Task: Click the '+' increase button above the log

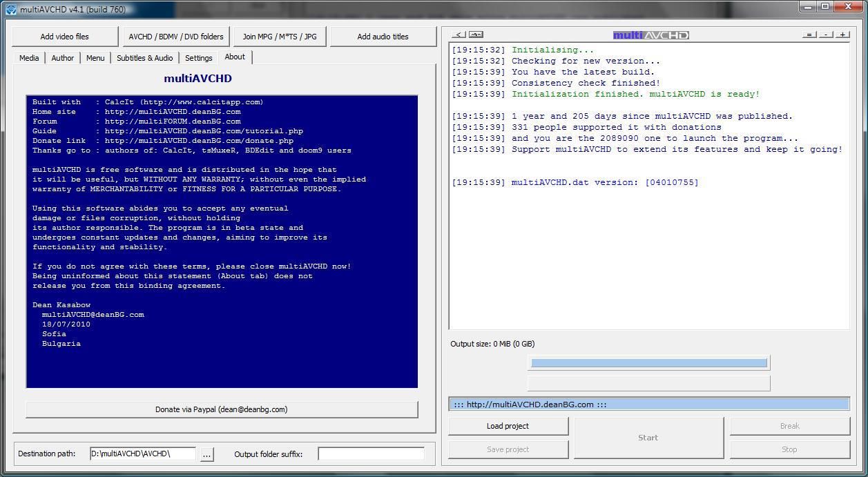Action: [x=842, y=35]
